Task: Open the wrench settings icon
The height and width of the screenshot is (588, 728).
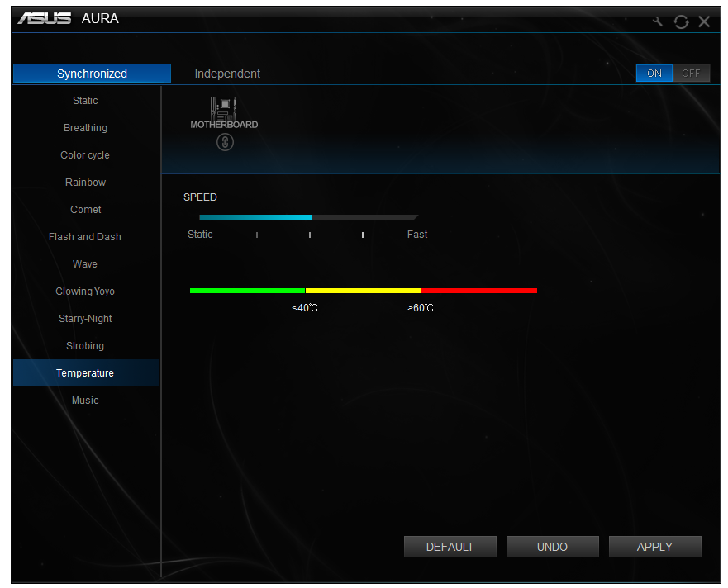Action: pyautogui.click(x=658, y=21)
